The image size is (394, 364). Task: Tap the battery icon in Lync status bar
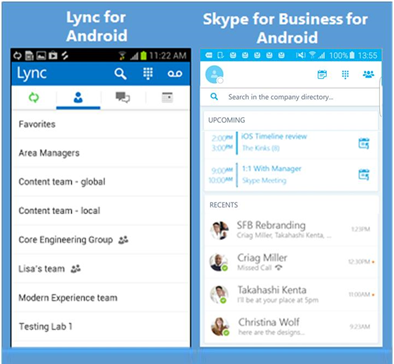click(143, 55)
